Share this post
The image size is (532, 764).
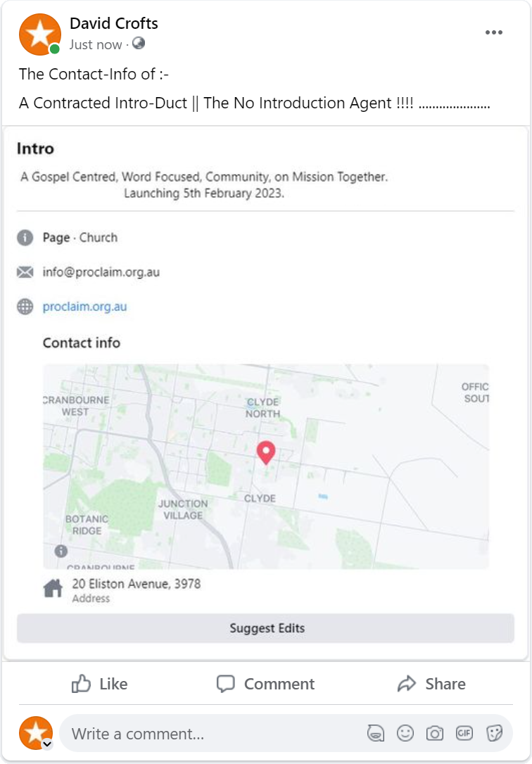[431, 684]
